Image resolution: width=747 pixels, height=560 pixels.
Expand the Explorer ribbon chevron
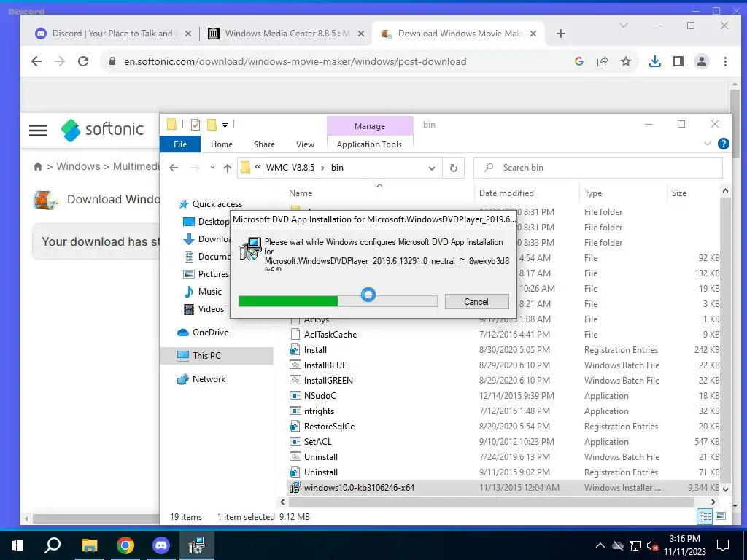tap(707, 144)
